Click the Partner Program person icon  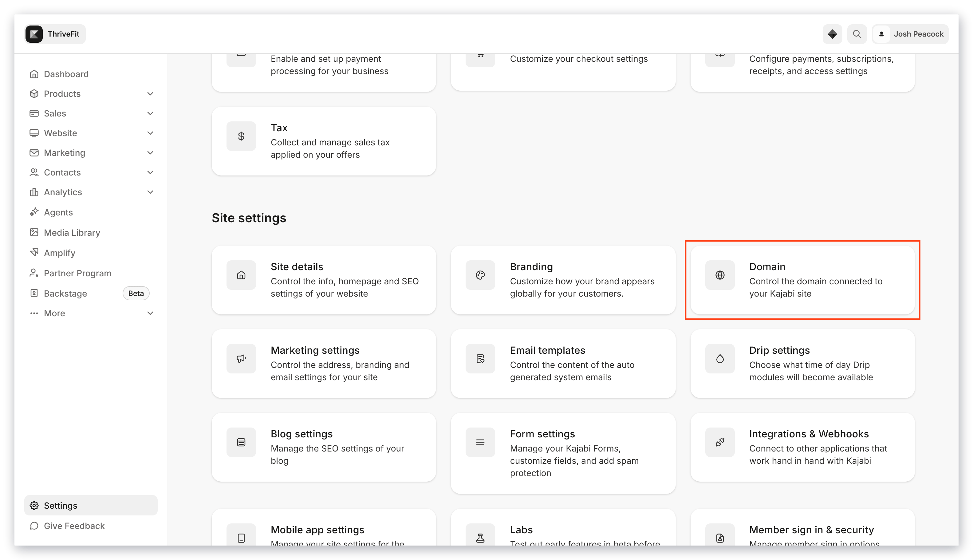click(34, 273)
